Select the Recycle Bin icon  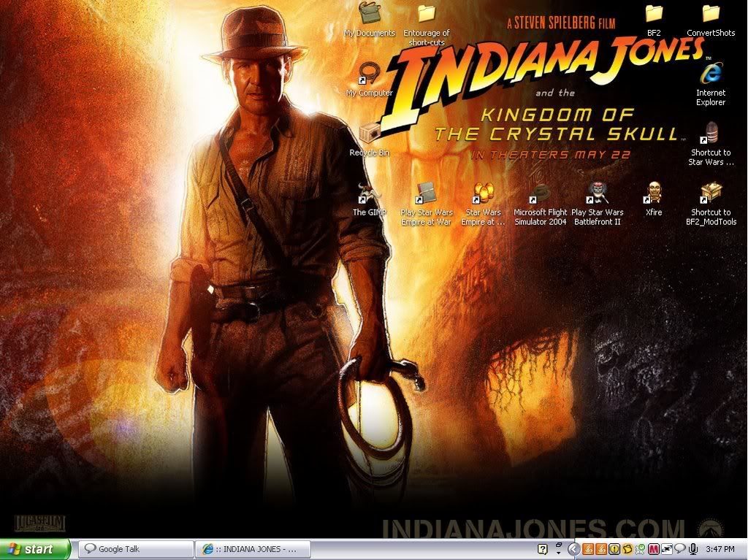(x=370, y=139)
